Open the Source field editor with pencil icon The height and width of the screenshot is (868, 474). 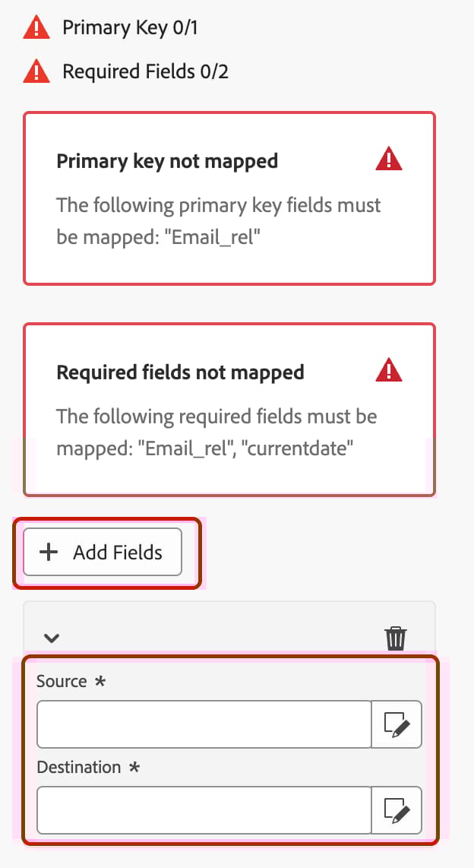pyautogui.click(x=397, y=724)
